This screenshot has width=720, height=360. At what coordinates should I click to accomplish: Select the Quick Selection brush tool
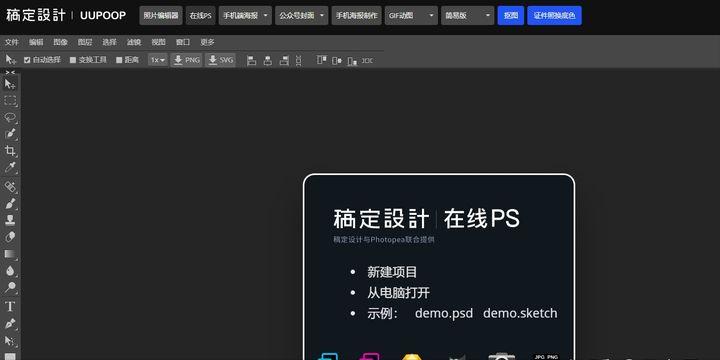pyautogui.click(x=10, y=134)
